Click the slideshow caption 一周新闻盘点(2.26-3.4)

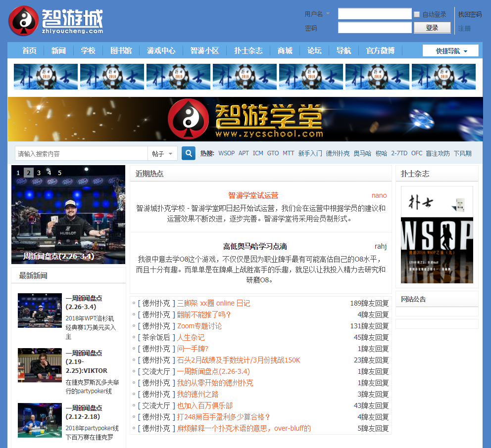pyautogui.click(x=55, y=256)
